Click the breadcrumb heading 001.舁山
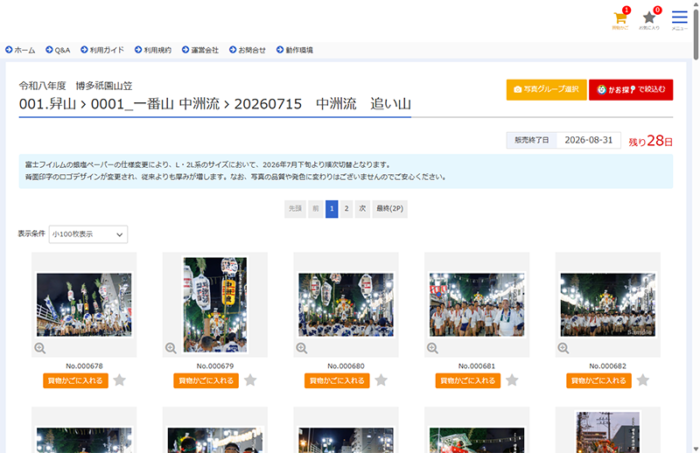This screenshot has height=453, width=700. point(47,104)
